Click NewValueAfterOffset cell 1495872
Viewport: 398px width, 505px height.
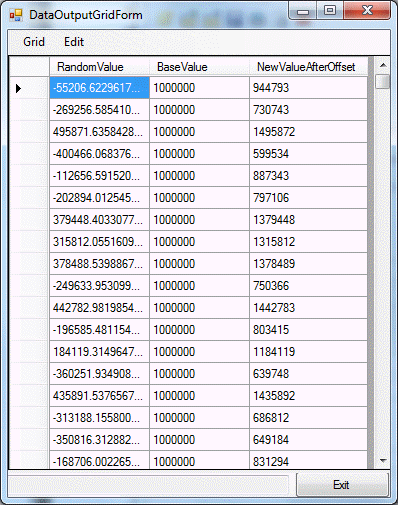[309, 132]
